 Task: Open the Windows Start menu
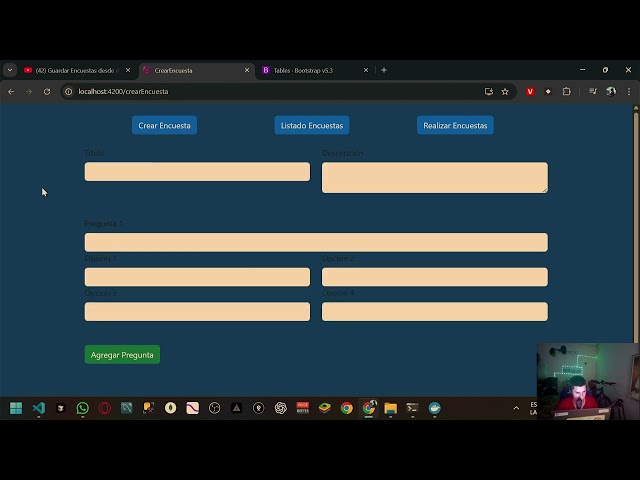tap(16, 408)
